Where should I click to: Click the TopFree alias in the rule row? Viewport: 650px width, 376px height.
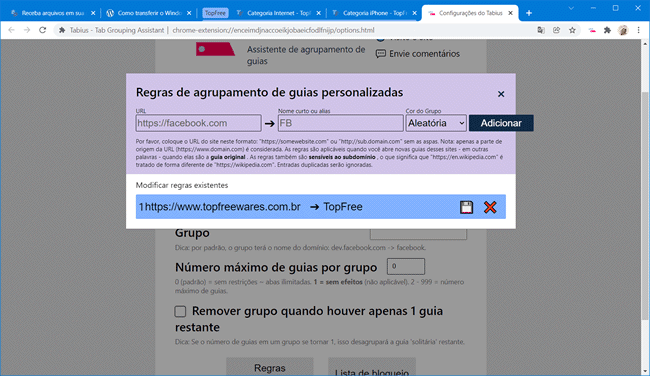coord(343,207)
